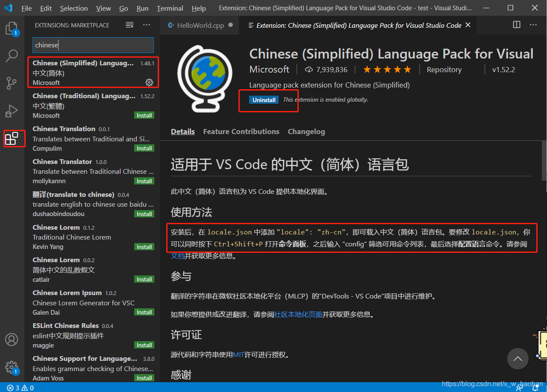Open the 文档 documentation link
Screen dimensions: 547x392
pos(178,256)
